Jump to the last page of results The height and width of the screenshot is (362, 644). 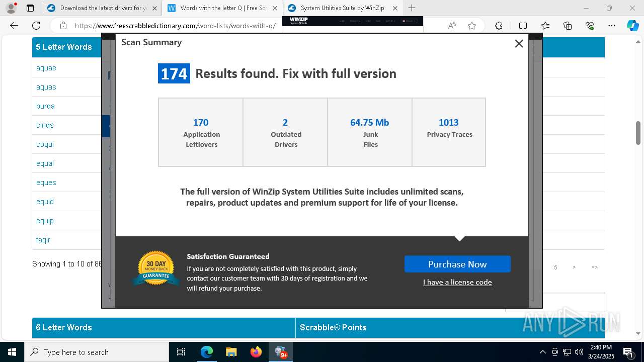click(595, 267)
